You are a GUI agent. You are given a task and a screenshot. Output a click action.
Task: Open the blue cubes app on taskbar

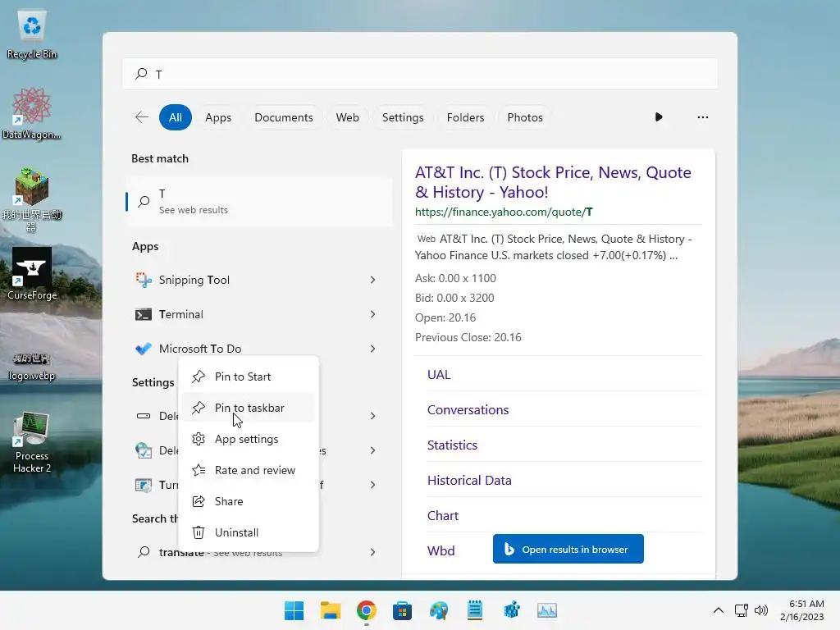[512, 610]
